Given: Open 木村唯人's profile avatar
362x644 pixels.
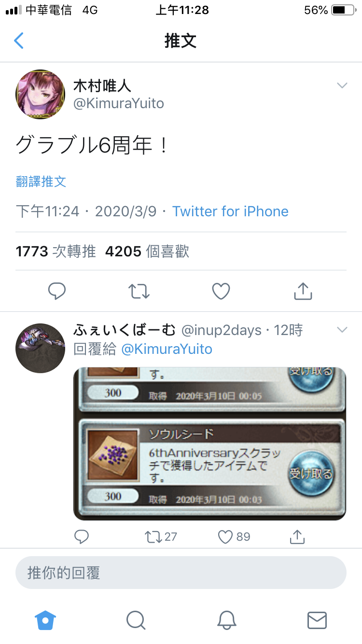Looking at the screenshot, I should [41, 94].
